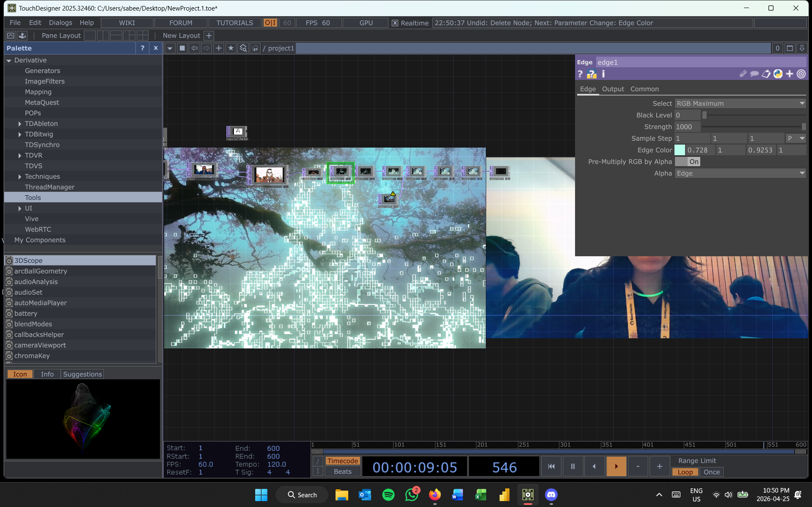Go forward with right arrow in path bar

click(206, 48)
